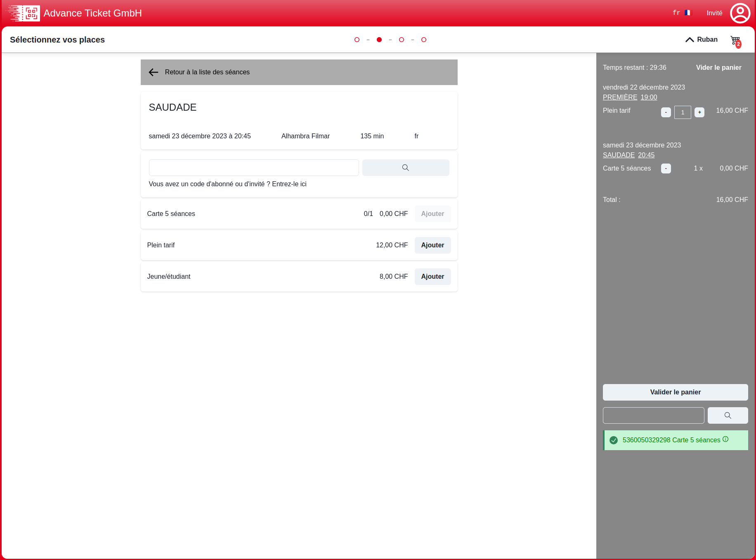The width and height of the screenshot is (756, 560).
Task: Remove Carte 5 séances with minus button
Action: 666,168
